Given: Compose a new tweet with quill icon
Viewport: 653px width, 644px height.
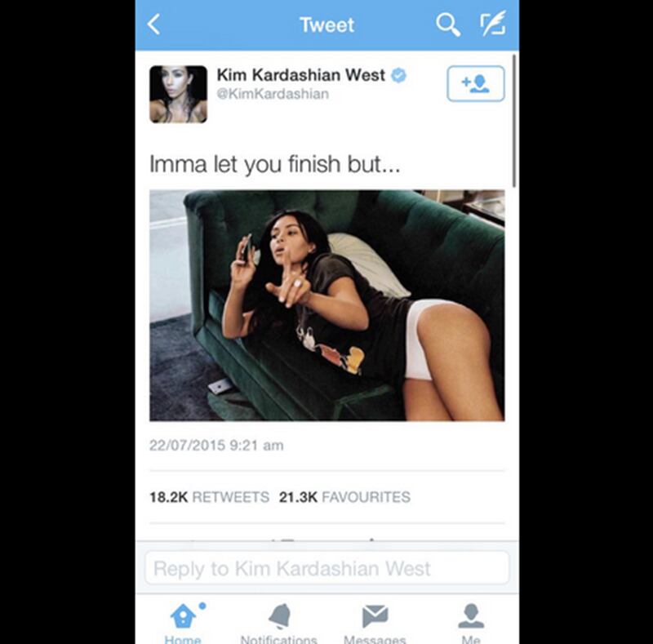Looking at the screenshot, I should pyautogui.click(x=493, y=24).
